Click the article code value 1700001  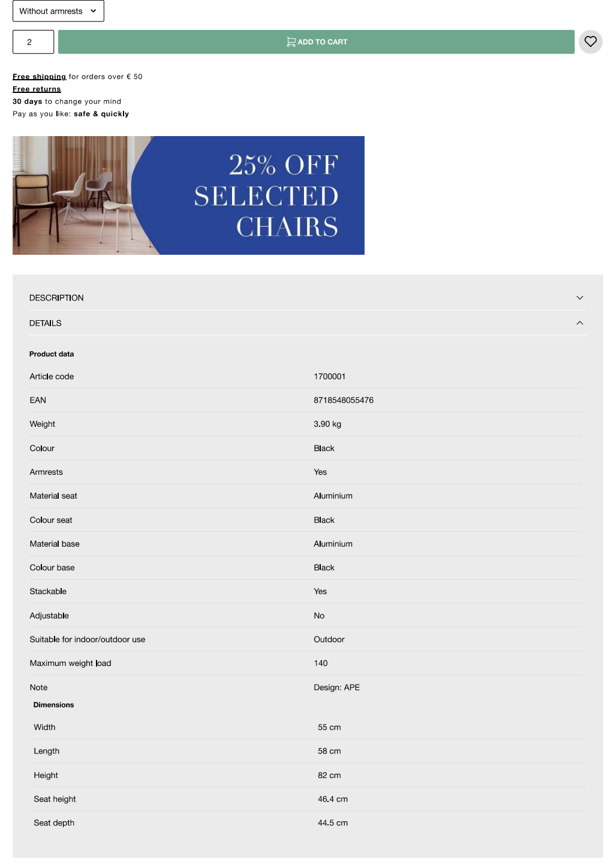[x=330, y=376]
